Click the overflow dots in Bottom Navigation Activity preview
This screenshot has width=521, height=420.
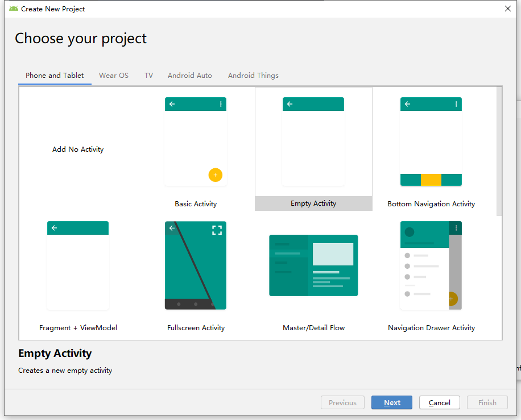click(456, 104)
